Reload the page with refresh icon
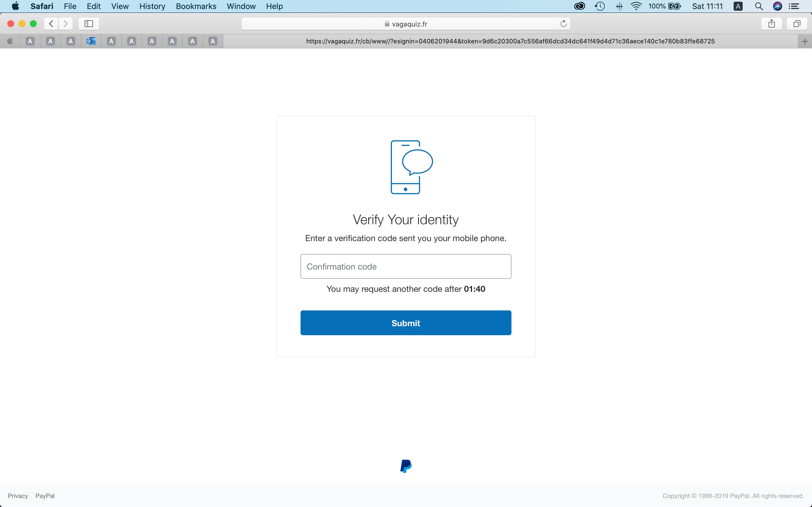Image resolution: width=812 pixels, height=507 pixels. pos(563,23)
